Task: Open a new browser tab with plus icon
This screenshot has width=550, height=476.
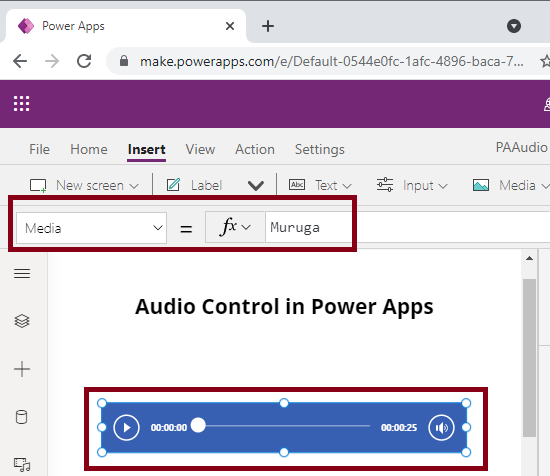Action: point(268,26)
